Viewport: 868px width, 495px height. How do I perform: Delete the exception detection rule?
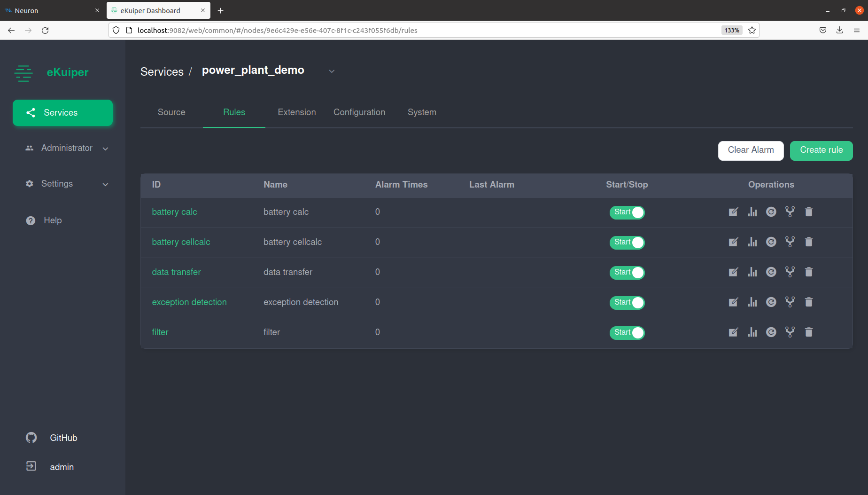(809, 302)
